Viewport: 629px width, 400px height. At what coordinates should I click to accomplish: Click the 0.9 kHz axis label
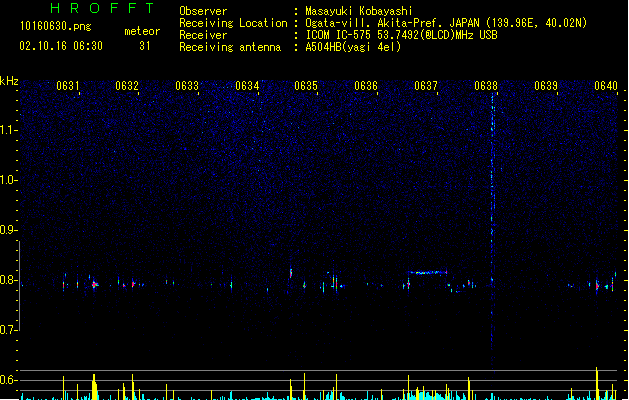[x=8, y=230]
